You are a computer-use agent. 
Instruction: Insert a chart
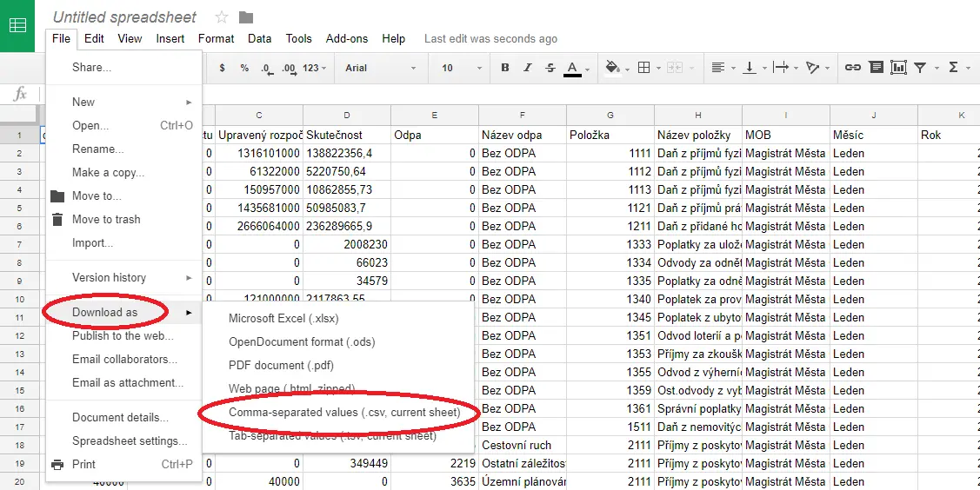pos(898,68)
